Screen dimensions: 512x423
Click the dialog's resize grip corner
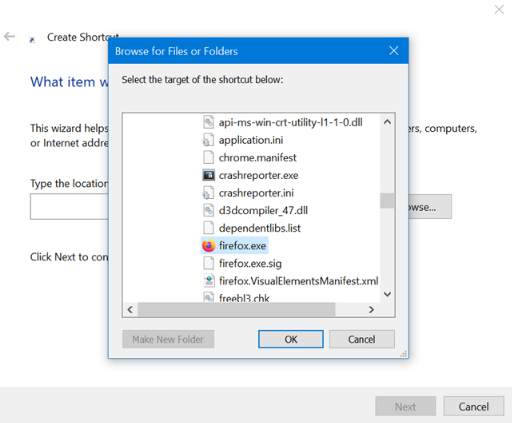pyautogui.click(x=404, y=354)
